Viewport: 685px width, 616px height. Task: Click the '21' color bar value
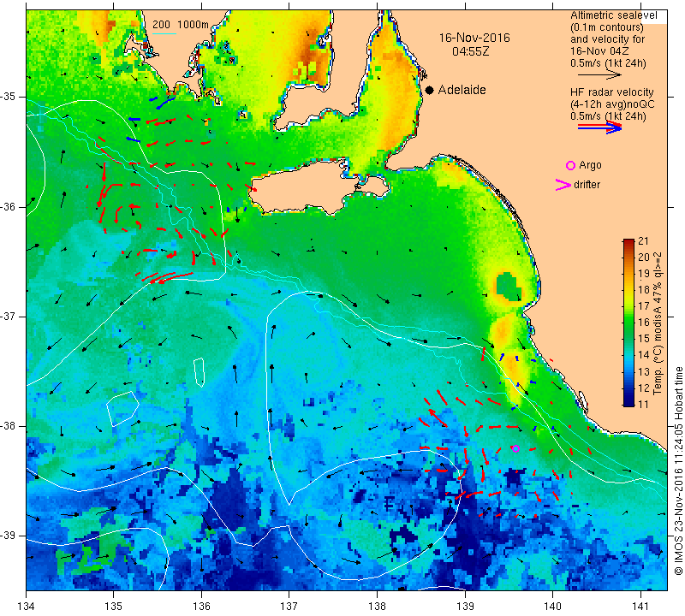point(643,241)
